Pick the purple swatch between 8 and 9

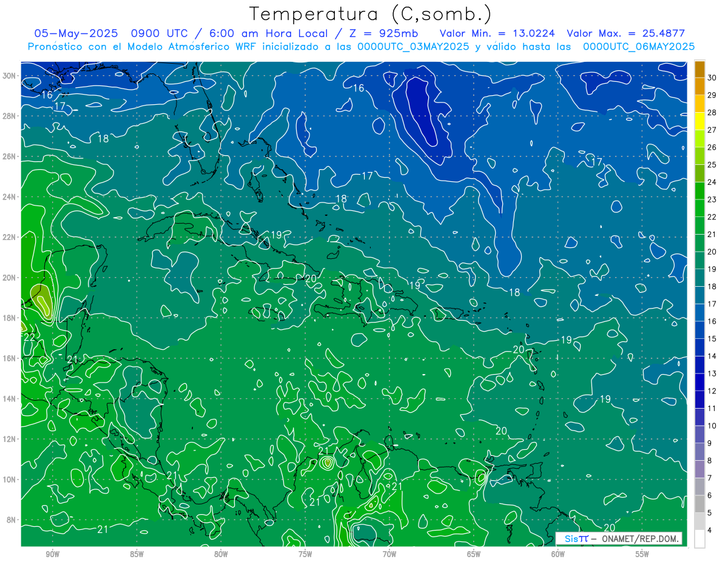(699, 452)
